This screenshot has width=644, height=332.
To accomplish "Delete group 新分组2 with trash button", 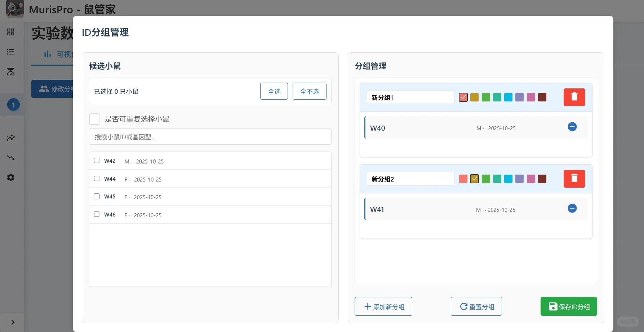I will click(x=574, y=179).
